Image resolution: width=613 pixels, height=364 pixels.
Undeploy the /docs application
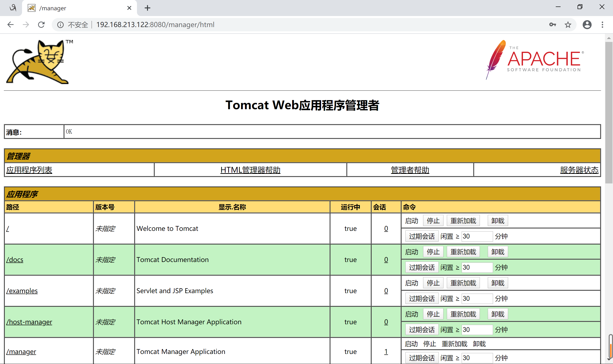pyautogui.click(x=498, y=252)
